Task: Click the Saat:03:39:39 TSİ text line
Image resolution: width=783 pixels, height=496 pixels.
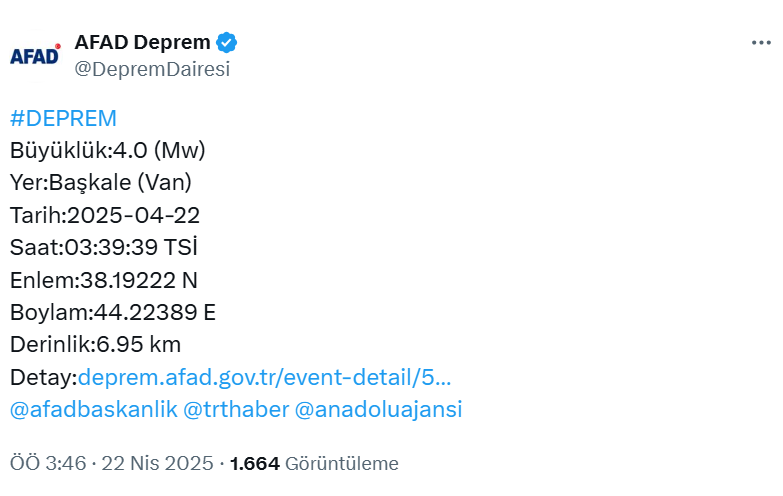Action: click(x=104, y=247)
